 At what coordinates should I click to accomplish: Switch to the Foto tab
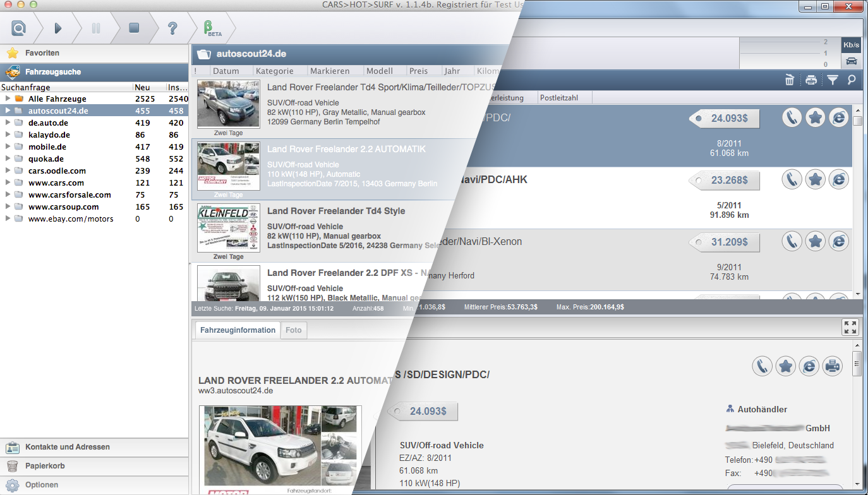pos(294,330)
